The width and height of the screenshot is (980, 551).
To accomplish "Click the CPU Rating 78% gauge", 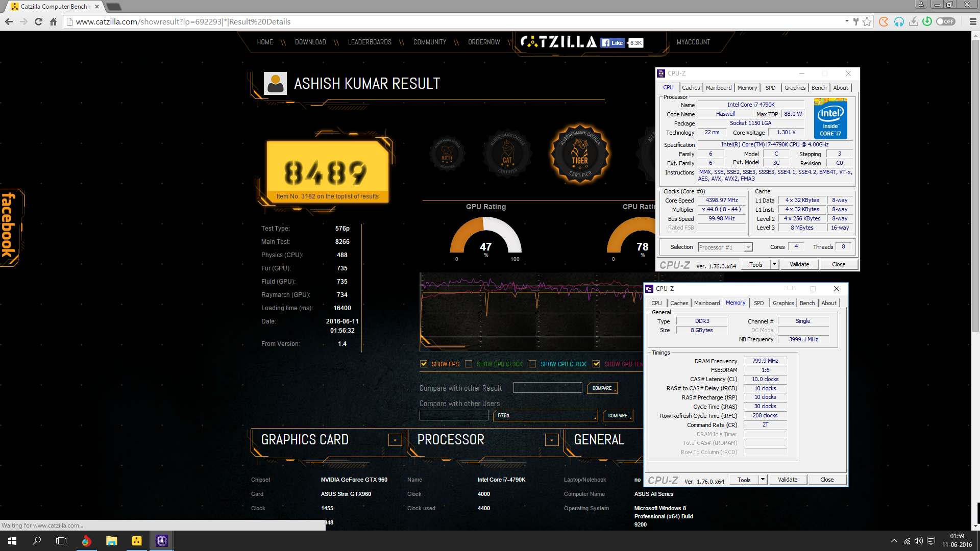I will (x=631, y=236).
